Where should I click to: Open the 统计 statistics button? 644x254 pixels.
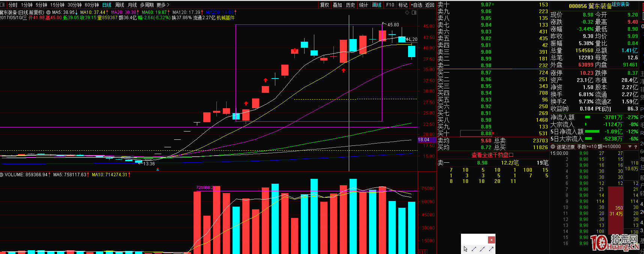click(x=363, y=5)
